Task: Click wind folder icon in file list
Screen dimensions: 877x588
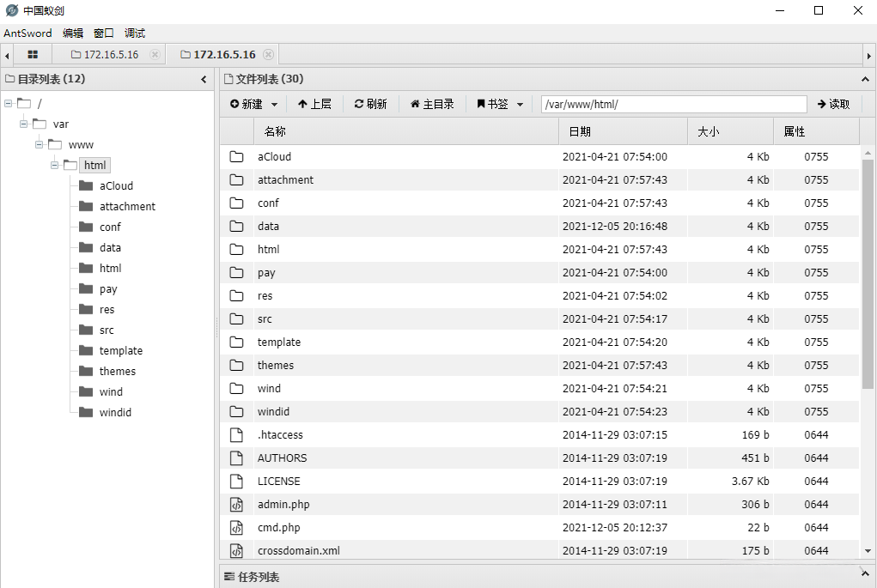Action: pyautogui.click(x=236, y=389)
